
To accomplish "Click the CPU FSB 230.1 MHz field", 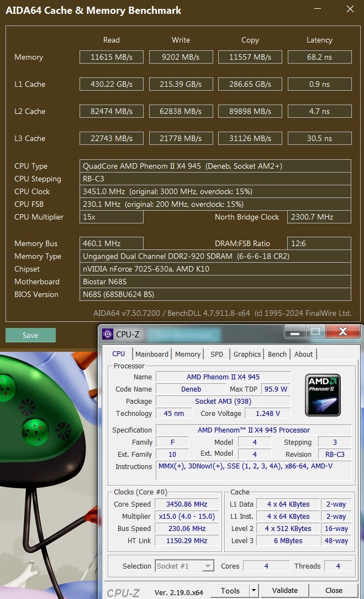I will (215, 204).
